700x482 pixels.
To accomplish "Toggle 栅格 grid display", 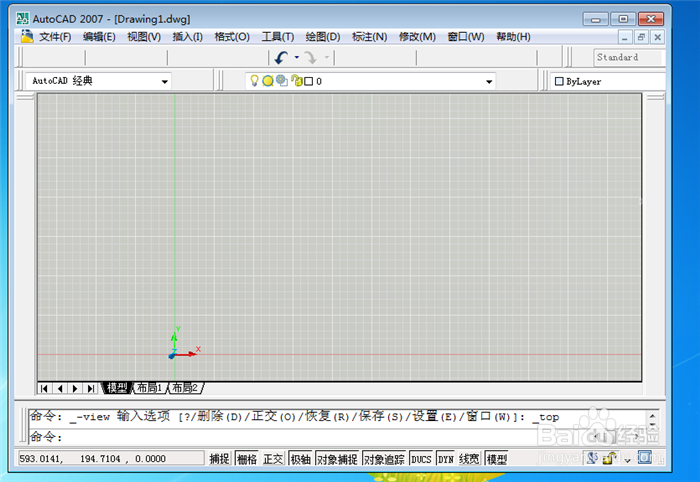I will pyautogui.click(x=247, y=459).
